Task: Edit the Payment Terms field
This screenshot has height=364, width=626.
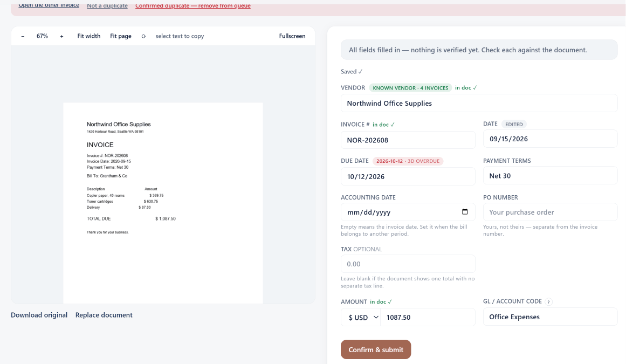Action: (551, 176)
